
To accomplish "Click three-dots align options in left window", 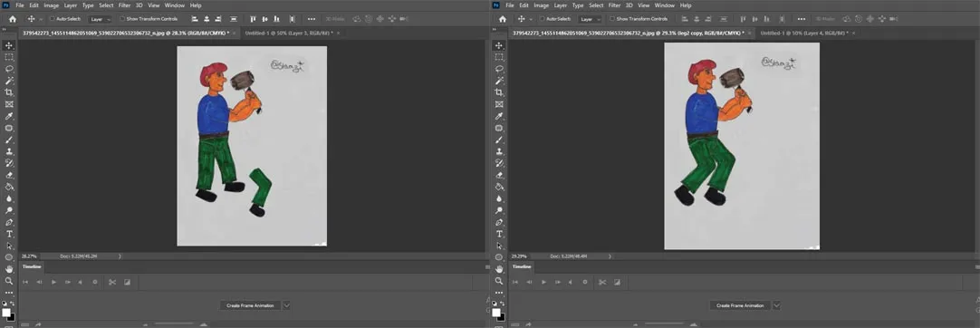I will click(312, 19).
